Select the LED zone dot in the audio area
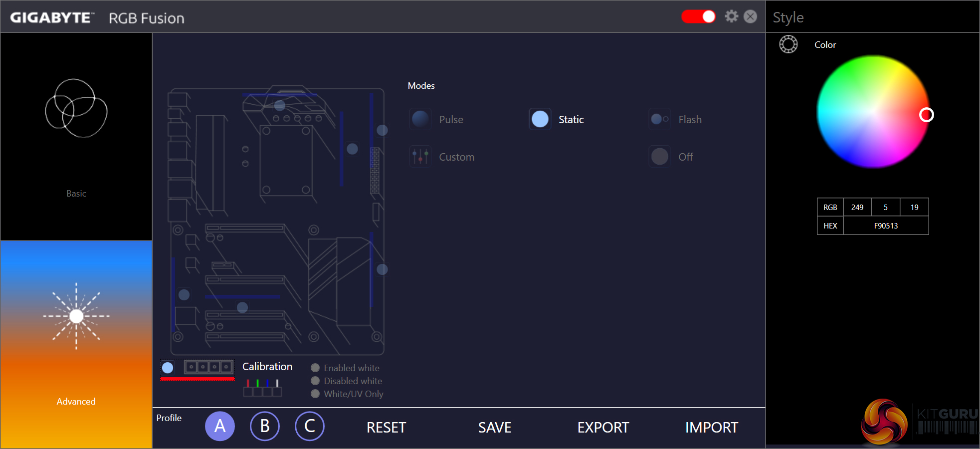This screenshot has width=980, height=449. click(x=184, y=295)
